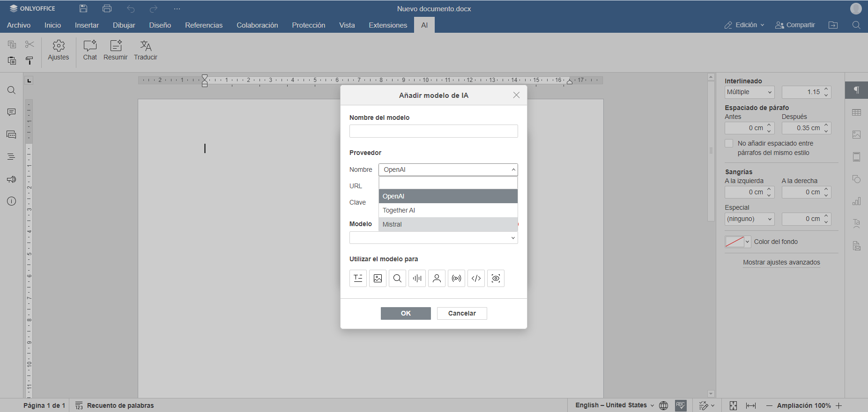The width and height of the screenshot is (868, 412).
Task: Toggle vision eye capability for the model
Action: (496, 278)
